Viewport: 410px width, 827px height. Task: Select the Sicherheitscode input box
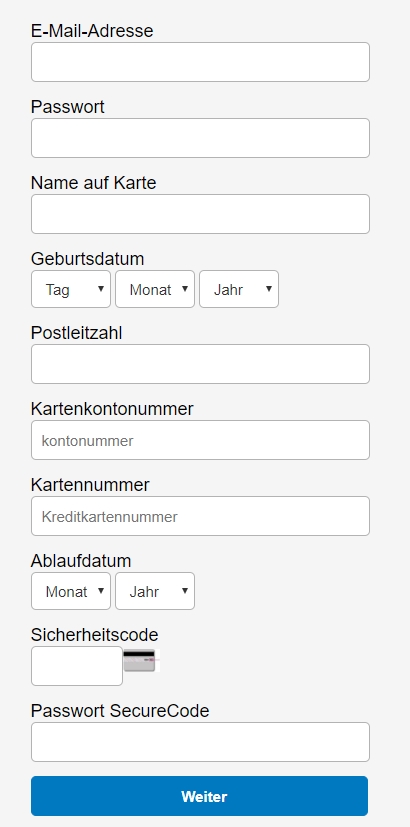coord(77,666)
